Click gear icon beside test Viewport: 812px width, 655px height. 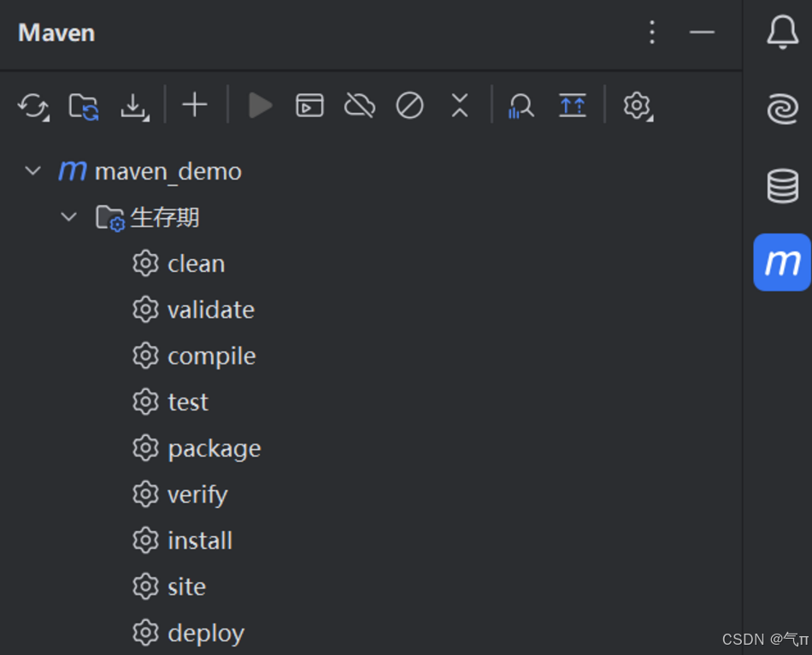(145, 402)
